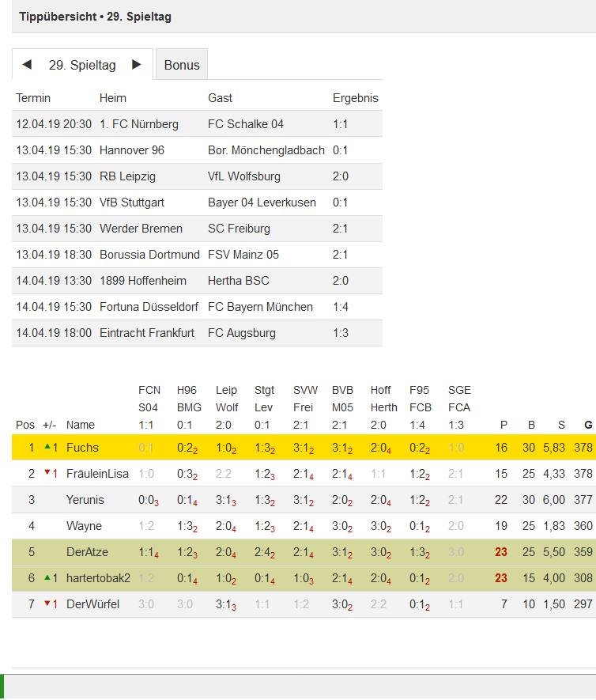596x700 pixels.
Task: Open player Yerunis profile name
Action: (85, 500)
